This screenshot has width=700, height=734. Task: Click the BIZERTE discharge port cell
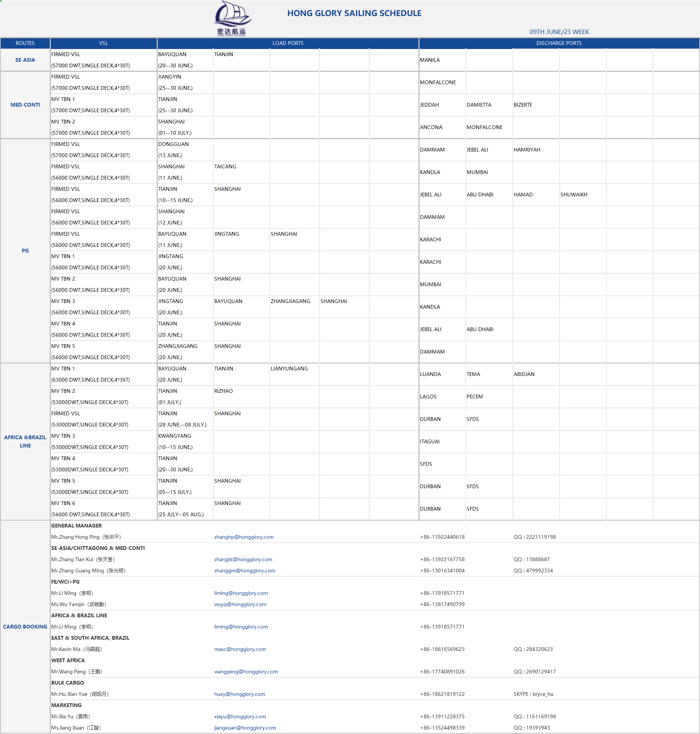click(x=536, y=105)
